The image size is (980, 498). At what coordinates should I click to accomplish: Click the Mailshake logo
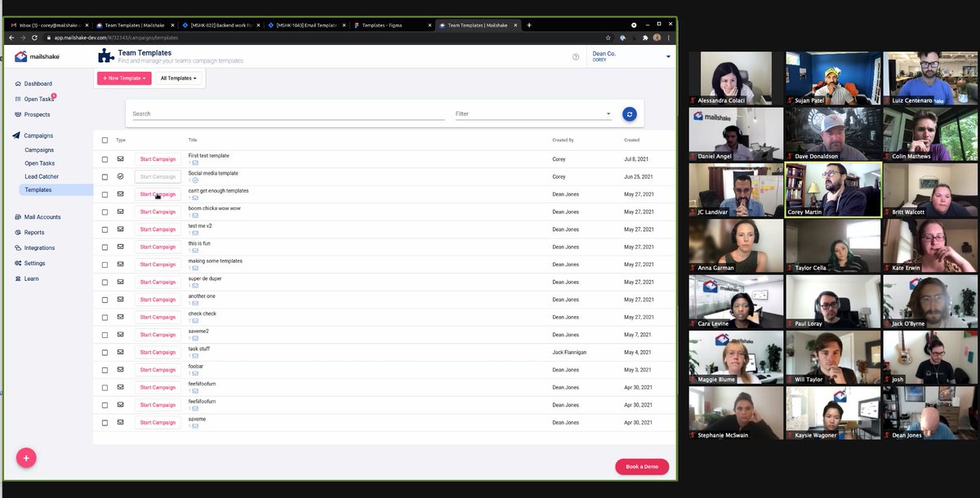[x=37, y=56]
